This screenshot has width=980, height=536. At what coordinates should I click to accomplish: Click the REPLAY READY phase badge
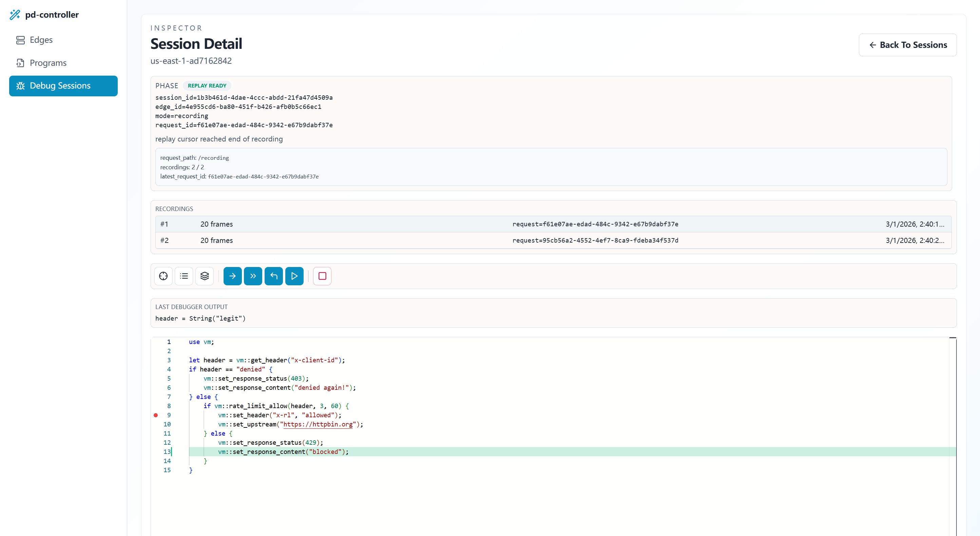pos(207,85)
